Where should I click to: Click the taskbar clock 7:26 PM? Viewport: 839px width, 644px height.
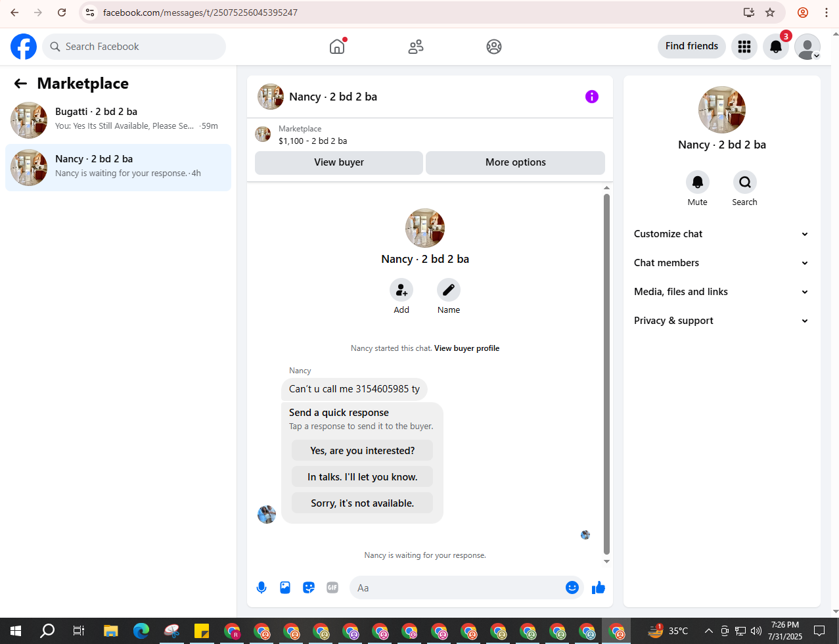click(x=785, y=632)
